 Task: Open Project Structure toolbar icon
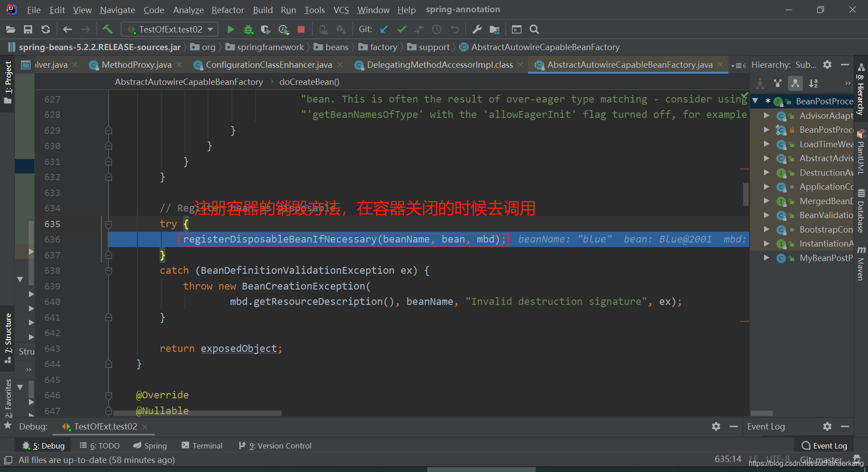tap(495, 29)
